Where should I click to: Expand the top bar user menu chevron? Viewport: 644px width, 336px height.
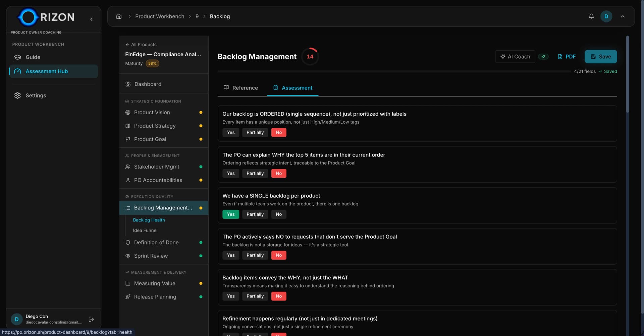623,16
